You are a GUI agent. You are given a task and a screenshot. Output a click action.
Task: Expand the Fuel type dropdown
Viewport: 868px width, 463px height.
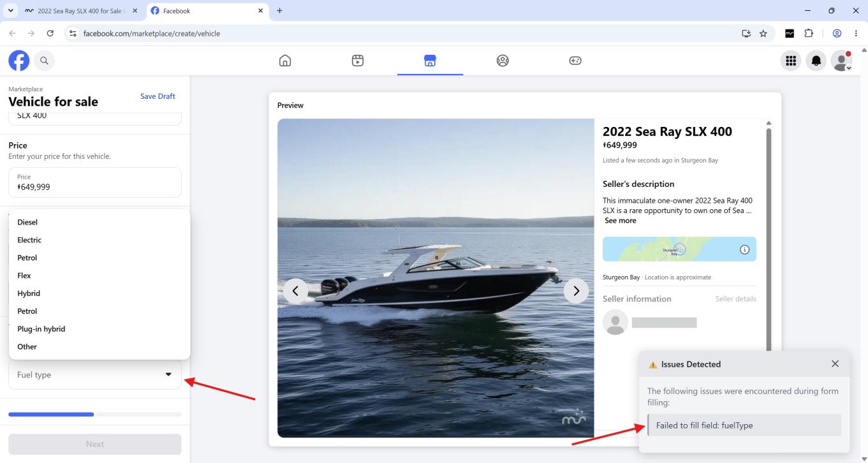[95, 375]
